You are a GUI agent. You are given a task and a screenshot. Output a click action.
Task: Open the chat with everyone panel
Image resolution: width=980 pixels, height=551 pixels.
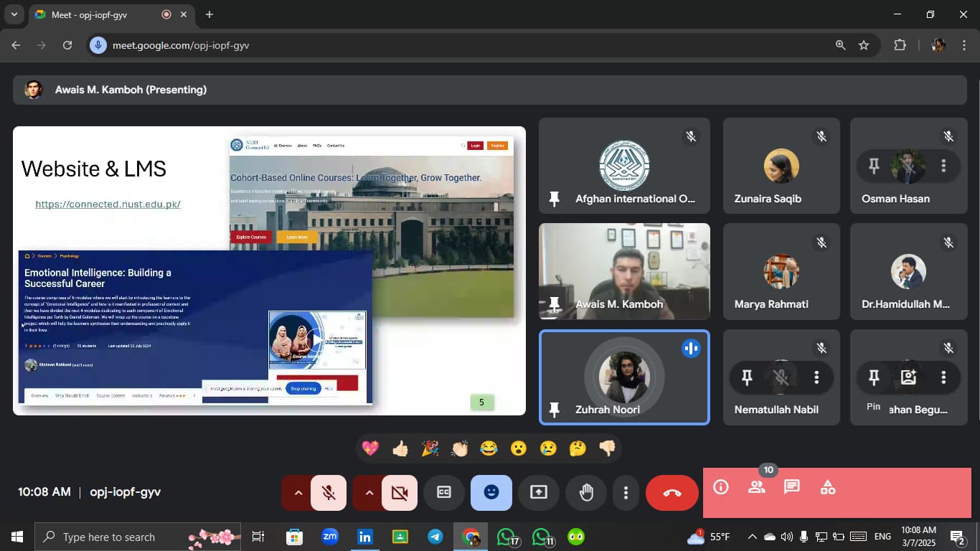[792, 487]
